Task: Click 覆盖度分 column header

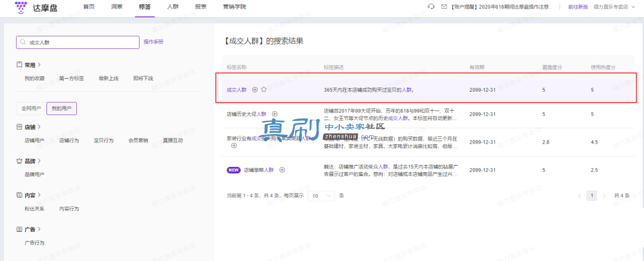Action: (552, 67)
